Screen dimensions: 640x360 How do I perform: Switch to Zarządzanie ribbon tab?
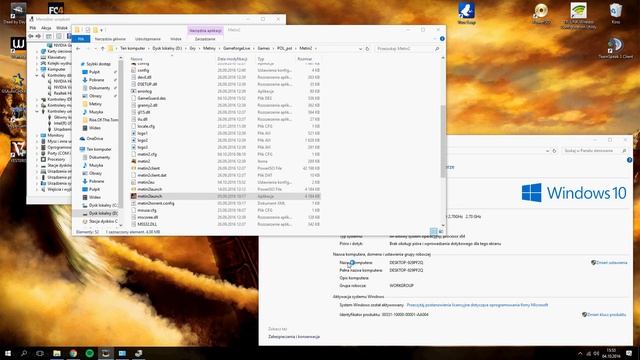(205, 39)
